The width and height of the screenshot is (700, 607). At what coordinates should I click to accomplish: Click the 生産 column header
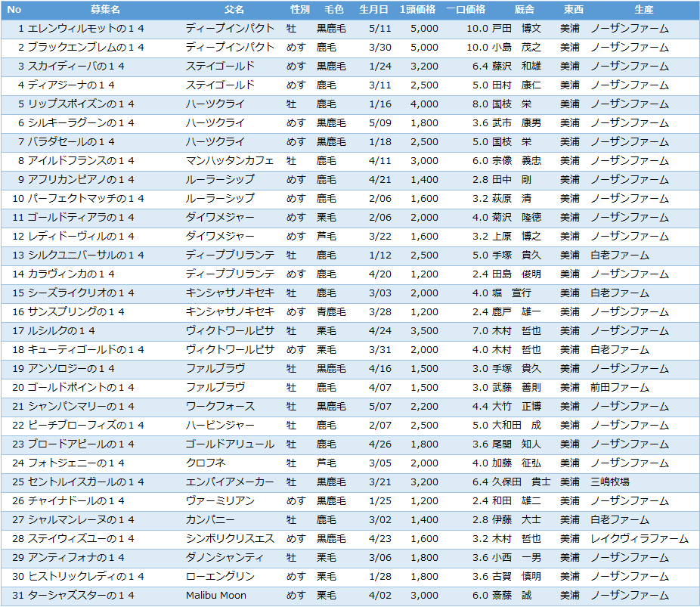644,9
